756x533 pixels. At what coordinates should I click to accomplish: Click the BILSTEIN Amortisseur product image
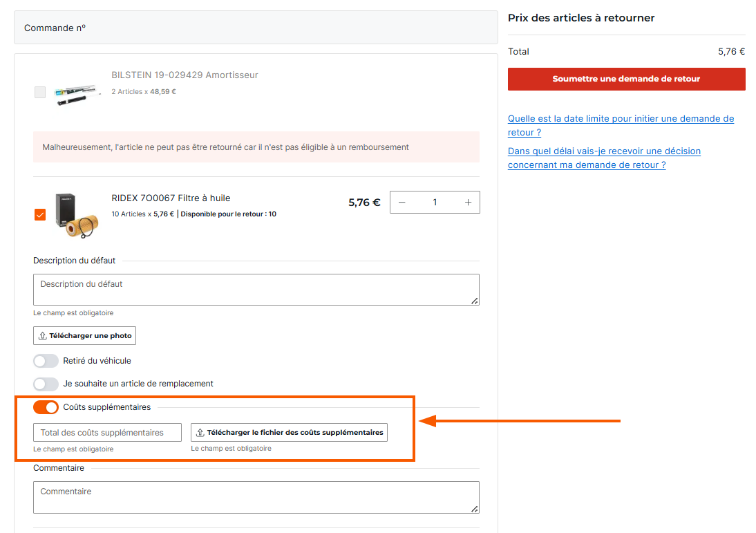point(77,93)
